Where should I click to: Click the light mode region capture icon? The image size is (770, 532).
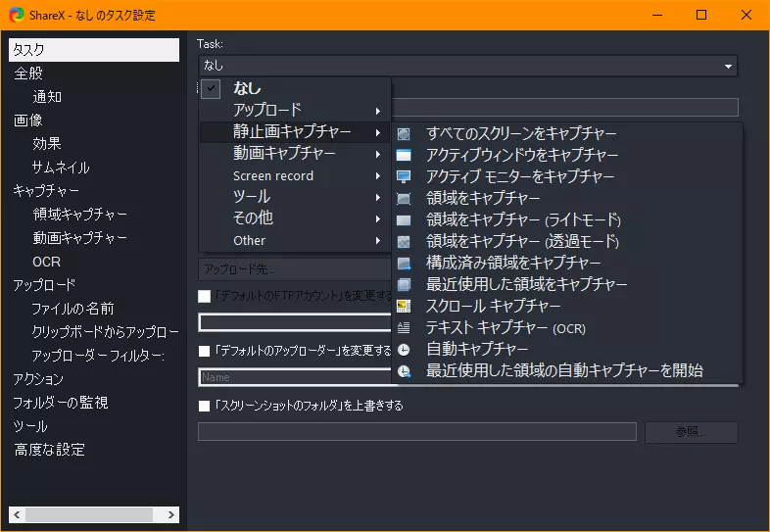pos(404,220)
